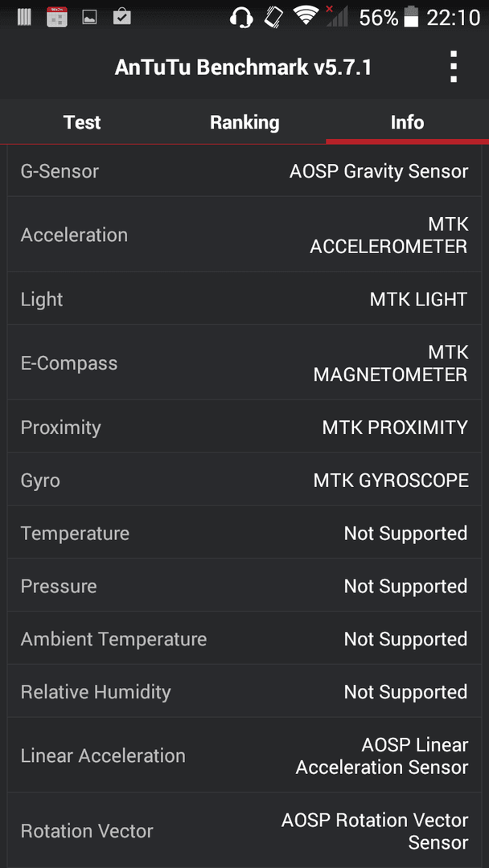489x868 pixels.
Task: Tap the battery indicator icon
Action: [x=411, y=17]
